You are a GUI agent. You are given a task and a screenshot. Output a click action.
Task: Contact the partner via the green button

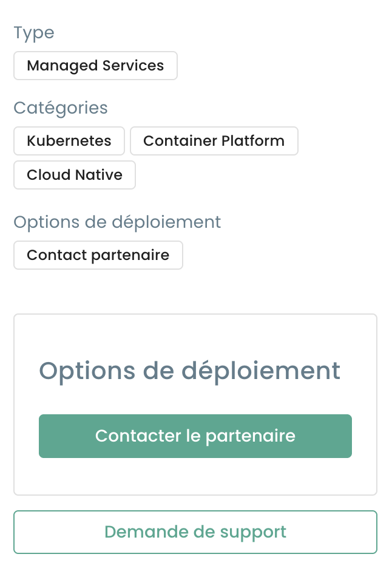195,436
